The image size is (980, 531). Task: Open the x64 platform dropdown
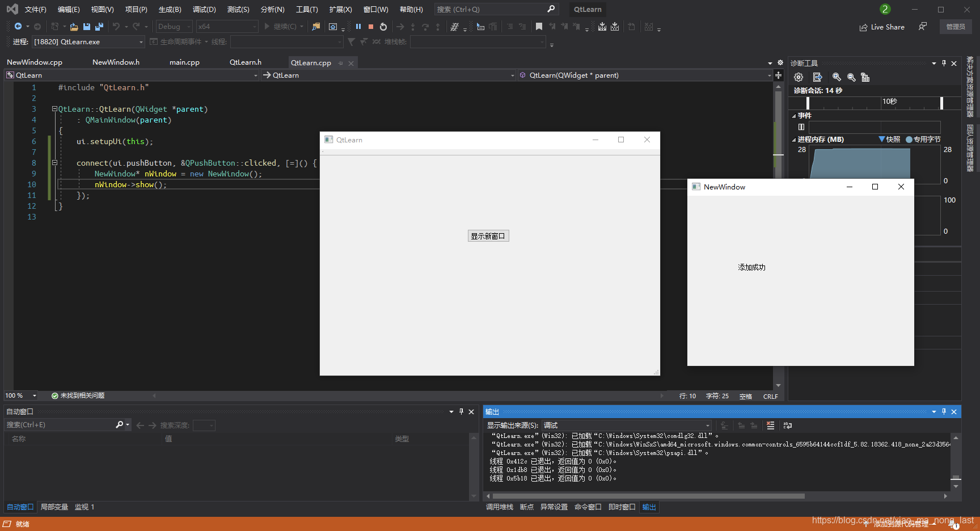(227, 27)
